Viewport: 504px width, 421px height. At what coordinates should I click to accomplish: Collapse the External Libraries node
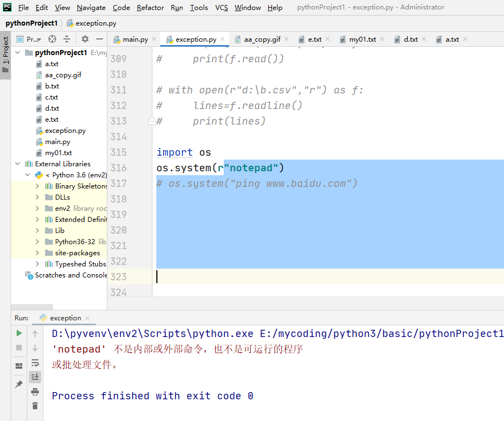(x=18, y=164)
